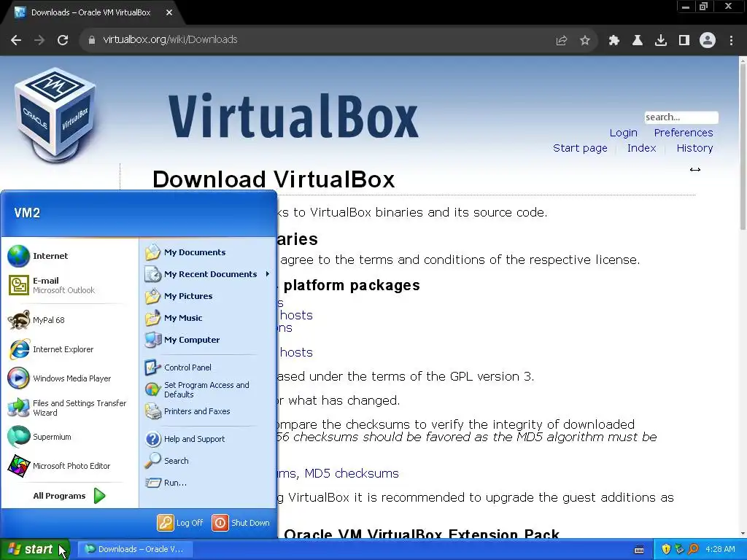
Task: Select Downloads – Oracle VM taskbar button
Action: (x=134, y=549)
